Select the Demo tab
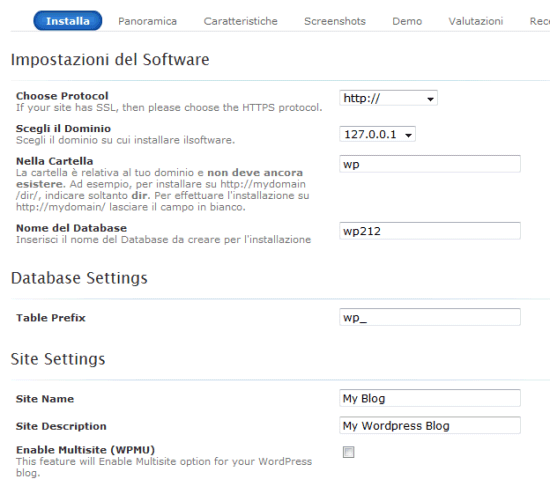Viewport: 550px width, 479px height. point(407,21)
